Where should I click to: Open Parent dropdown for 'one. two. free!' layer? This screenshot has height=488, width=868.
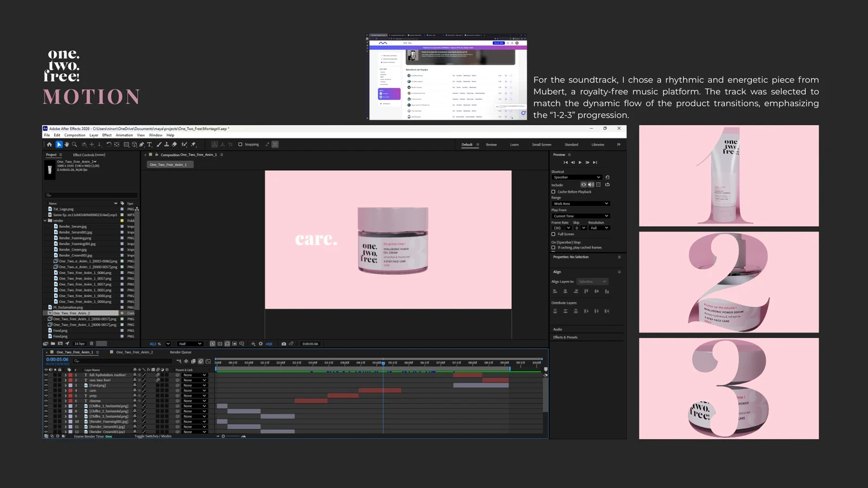coord(195,380)
